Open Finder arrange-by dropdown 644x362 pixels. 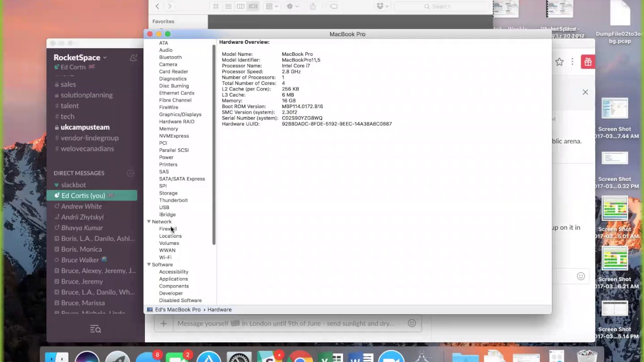(x=271, y=6)
